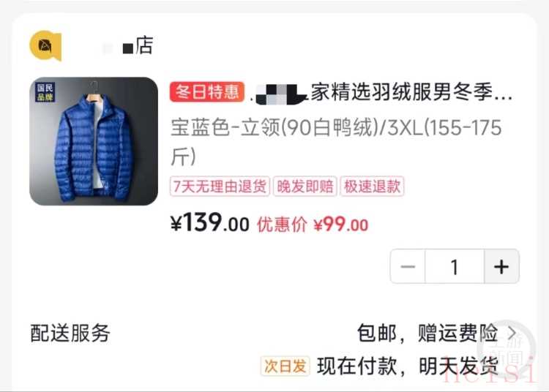The width and height of the screenshot is (549, 392).
Task: Open the 家精选羽绒服男冬季 product title
Action: tap(384, 92)
